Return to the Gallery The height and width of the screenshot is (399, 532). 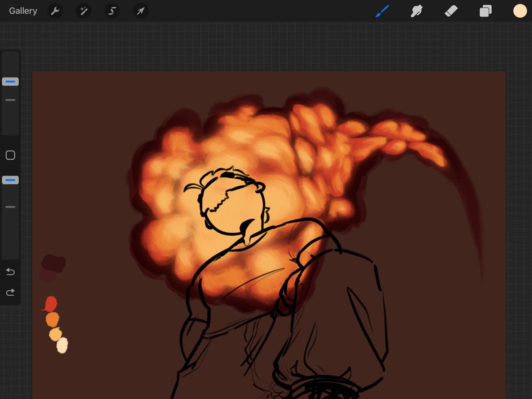coord(23,11)
